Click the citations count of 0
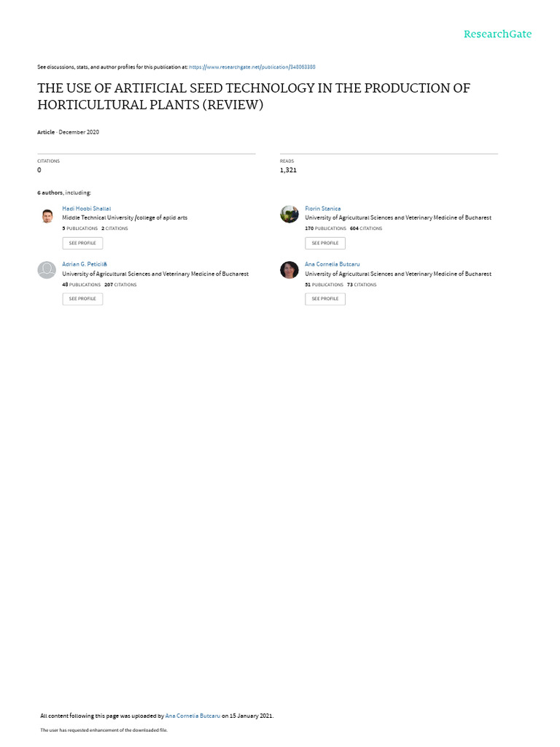This screenshot has height=747, width=560. (x=39, y=170)
